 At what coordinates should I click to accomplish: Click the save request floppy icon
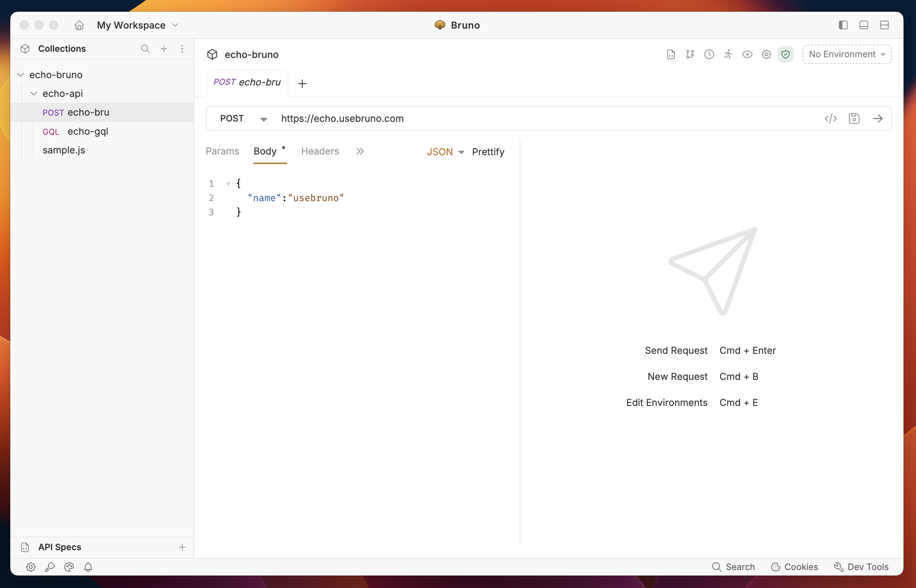click(x=854, y=118)
